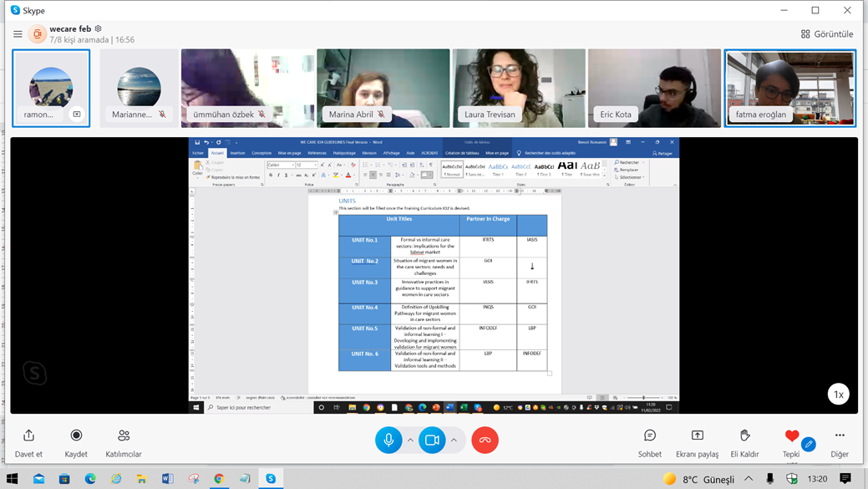Select Eric Kota's video thumbnail
Viewport: 868px width, 489px height.
tap(654, 88)
